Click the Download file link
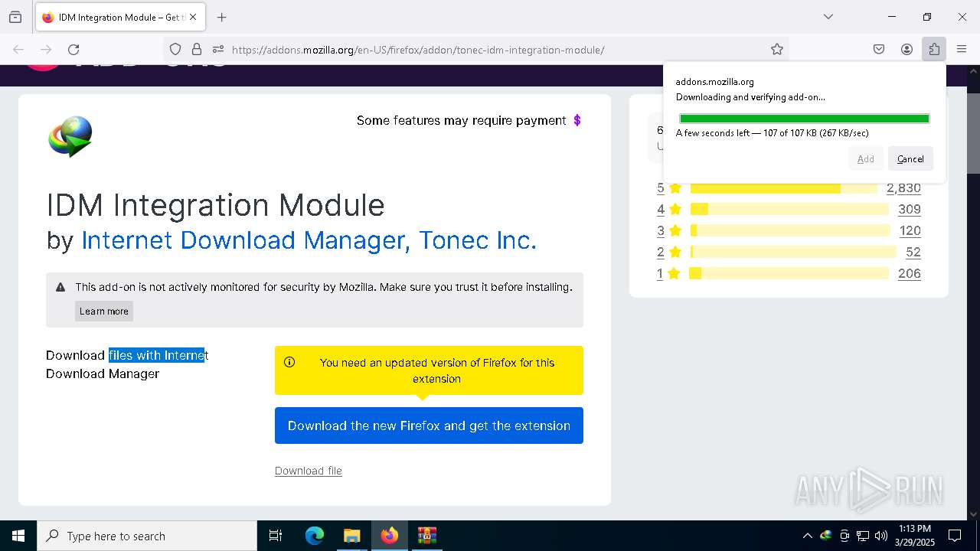The image size is (980, 551). click(309, 471)
